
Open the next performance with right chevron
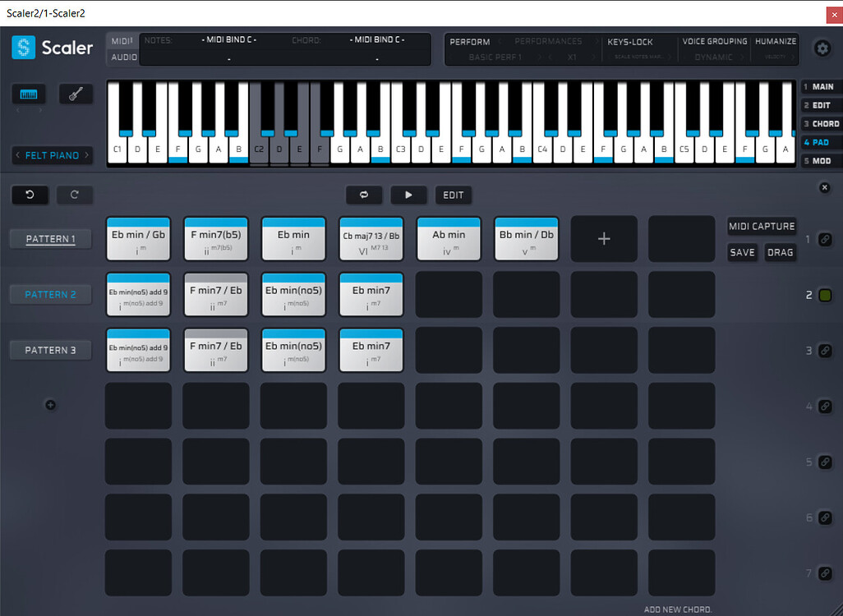[598, 40]
